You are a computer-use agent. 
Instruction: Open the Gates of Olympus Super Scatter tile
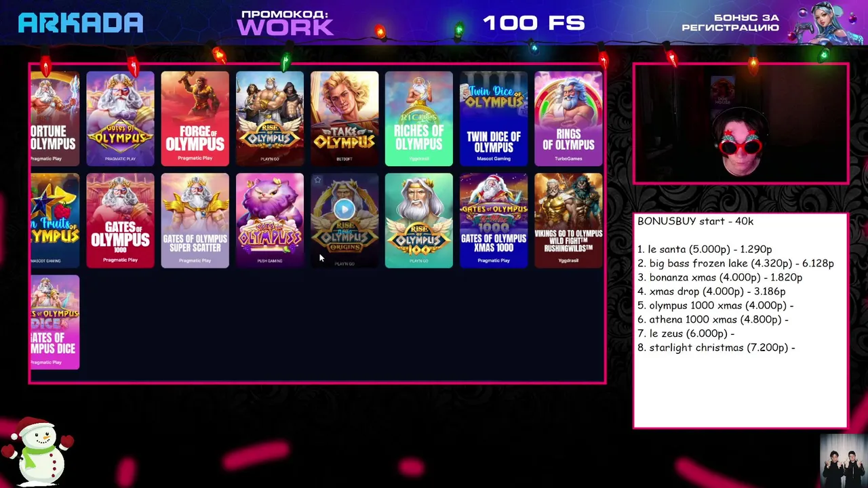click(195, 220)
